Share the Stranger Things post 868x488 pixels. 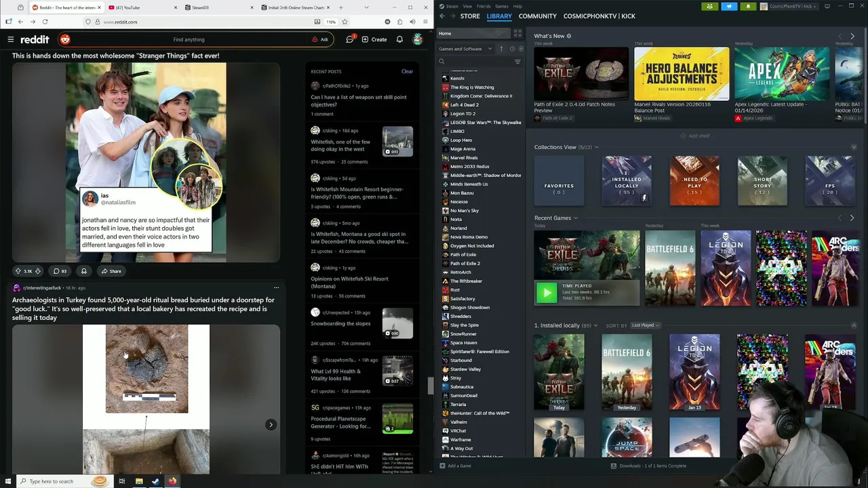pos(111,271)
